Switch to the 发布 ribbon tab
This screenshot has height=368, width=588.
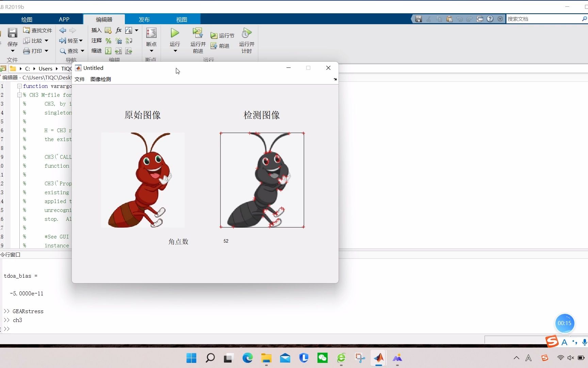tap(144, 19)
